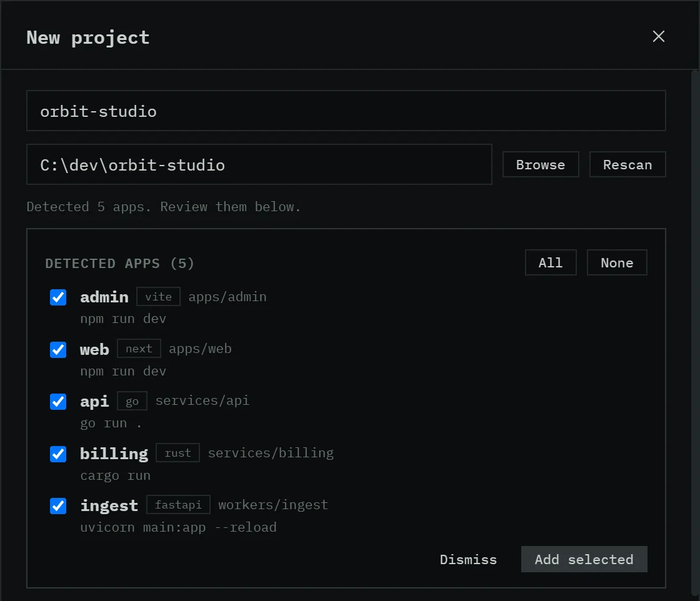
Task: Click the services/billing path text
Action: coord(271,453)
